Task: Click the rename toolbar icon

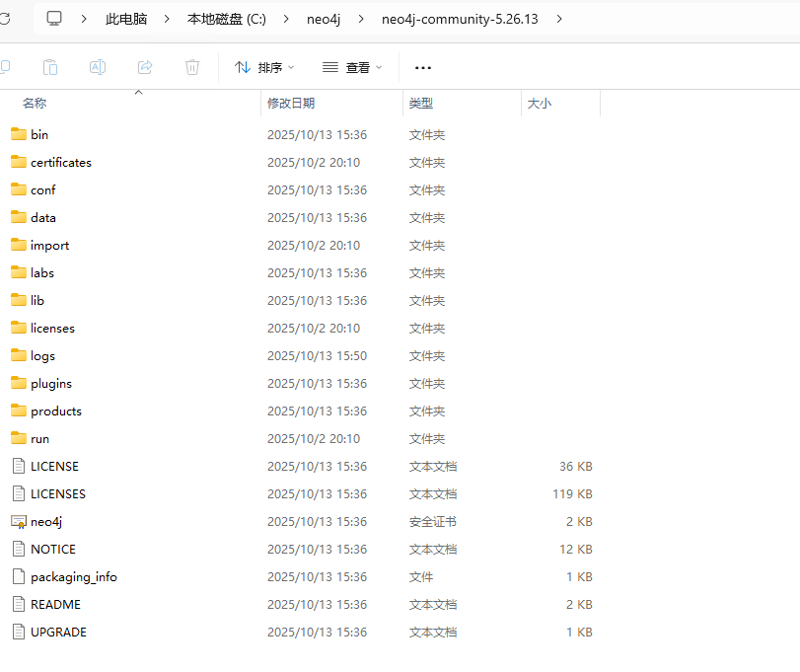Action: tap(98, 67)
